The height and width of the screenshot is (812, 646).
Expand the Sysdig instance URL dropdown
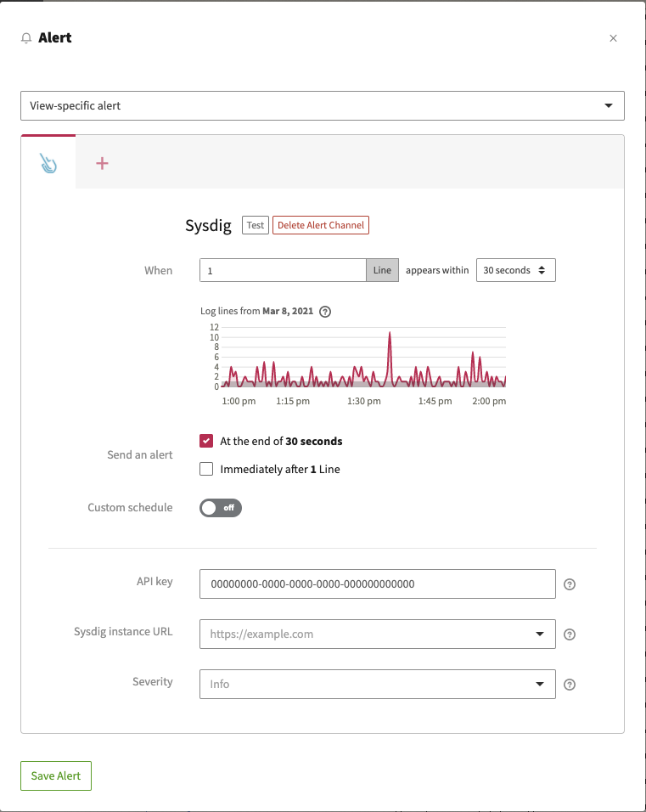pyautogui.click(x=378, y=634)
